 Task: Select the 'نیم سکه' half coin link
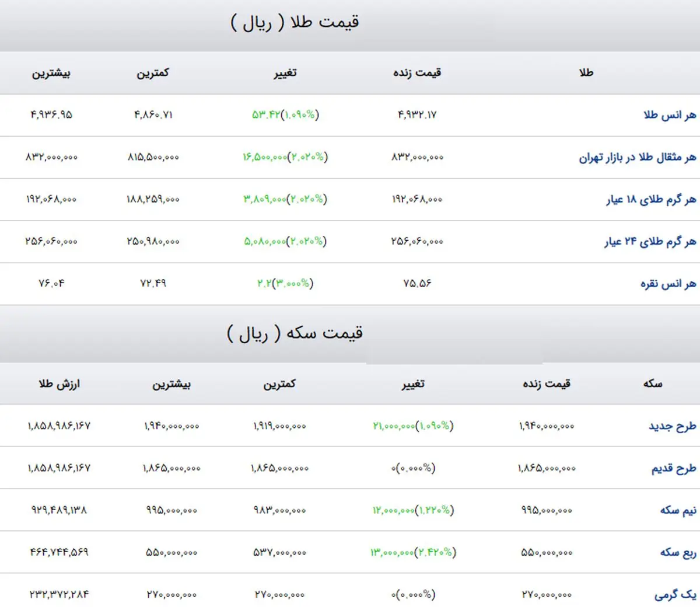tap(678, 510)
